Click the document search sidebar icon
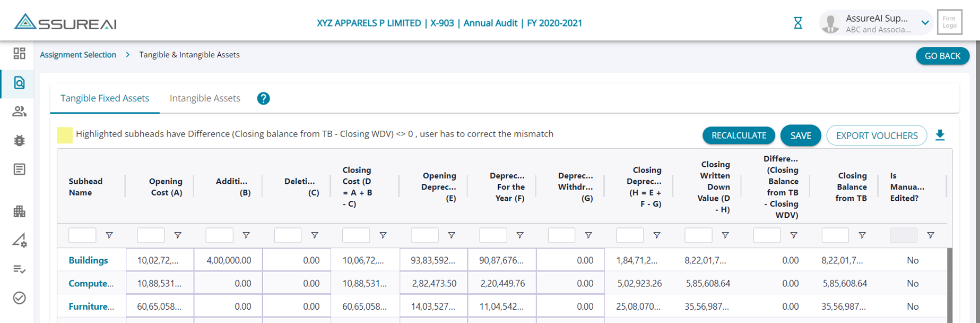The image size is (980, 323). point(20,83)
